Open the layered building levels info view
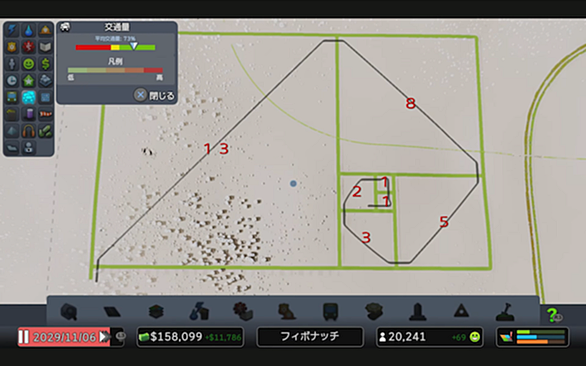The image size is (586, 366). pyautogui.click(x=45, y=80)
